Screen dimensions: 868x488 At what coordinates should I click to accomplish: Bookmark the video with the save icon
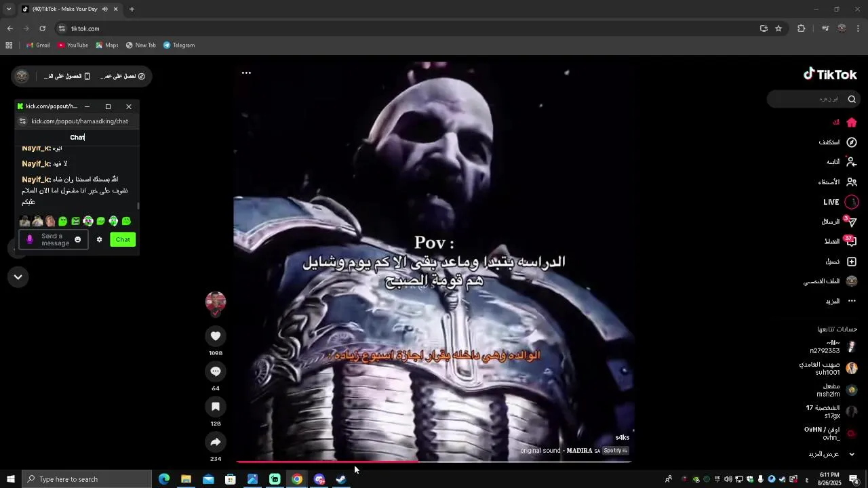pos(216,407)
